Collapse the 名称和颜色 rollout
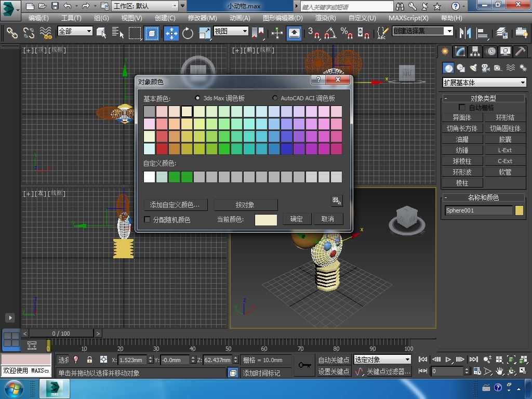This screenshot has width=532, height=399. [x=483, y=197]
